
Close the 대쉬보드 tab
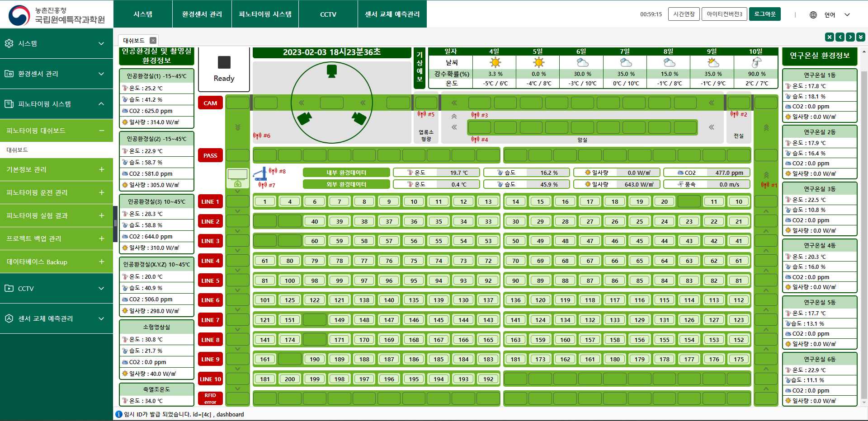(153, 40)
